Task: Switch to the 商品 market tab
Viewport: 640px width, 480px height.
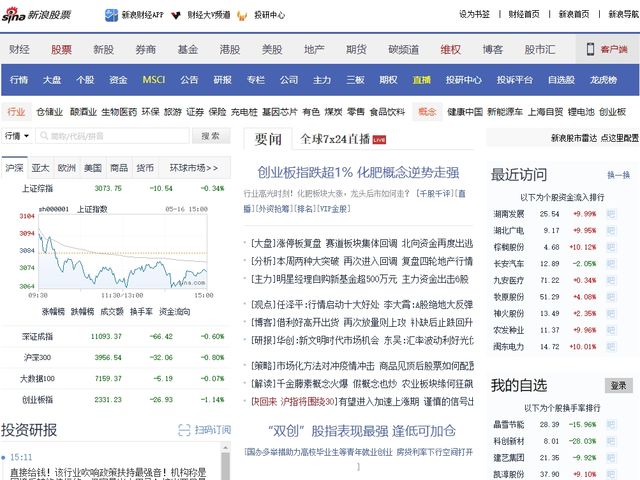Action: click(119, 168)
